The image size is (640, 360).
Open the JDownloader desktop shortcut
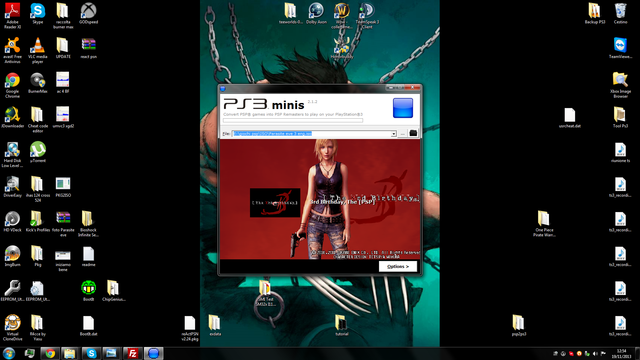pyautogui.click(x=12, y=118)
